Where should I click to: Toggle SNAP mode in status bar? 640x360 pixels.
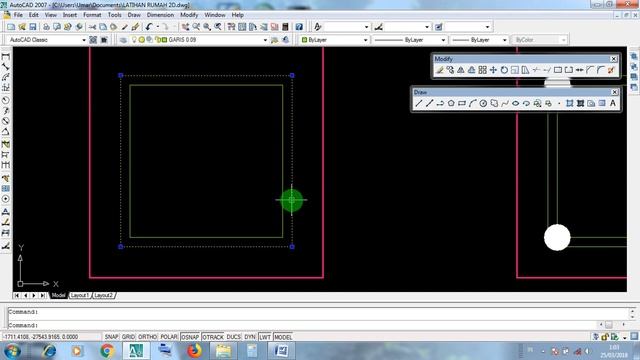click(x=111, y=337)
